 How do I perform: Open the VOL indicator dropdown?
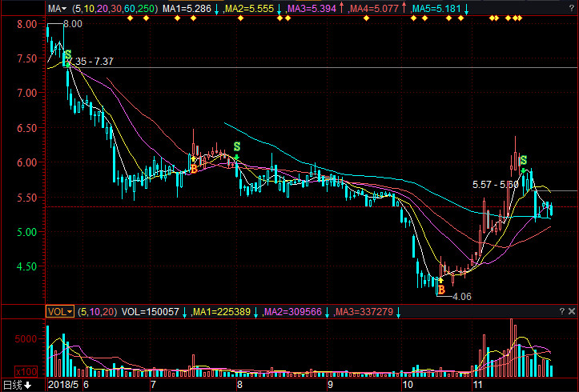coord(59,311)
